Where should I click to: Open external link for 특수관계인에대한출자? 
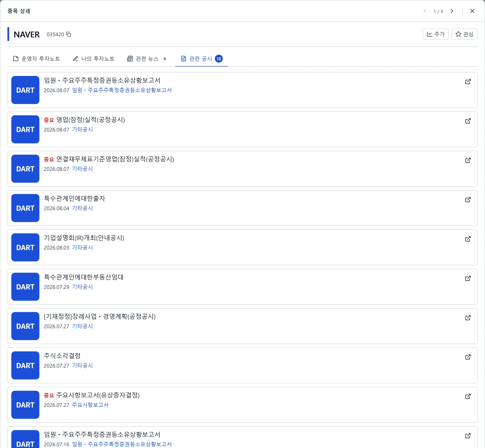468,200
